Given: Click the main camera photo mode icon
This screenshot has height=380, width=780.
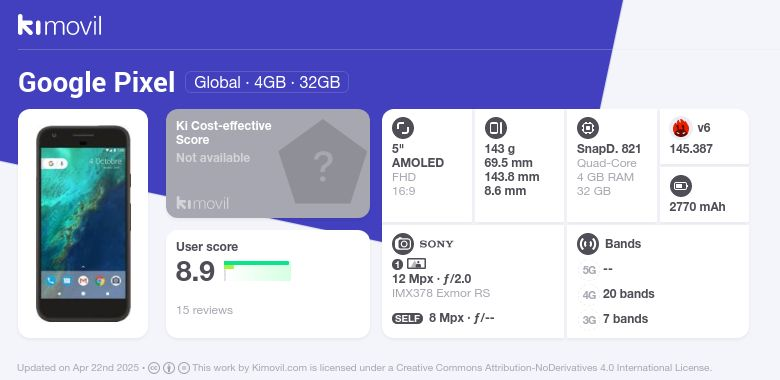Looking at the screenshot, I should [416, 264].
